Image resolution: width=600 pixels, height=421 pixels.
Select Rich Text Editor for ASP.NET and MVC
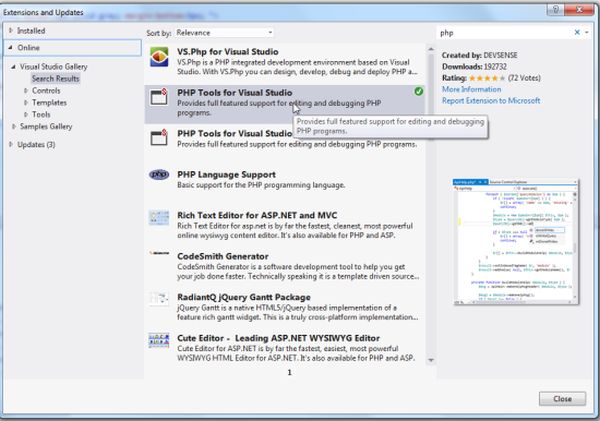tap(257, 215)
